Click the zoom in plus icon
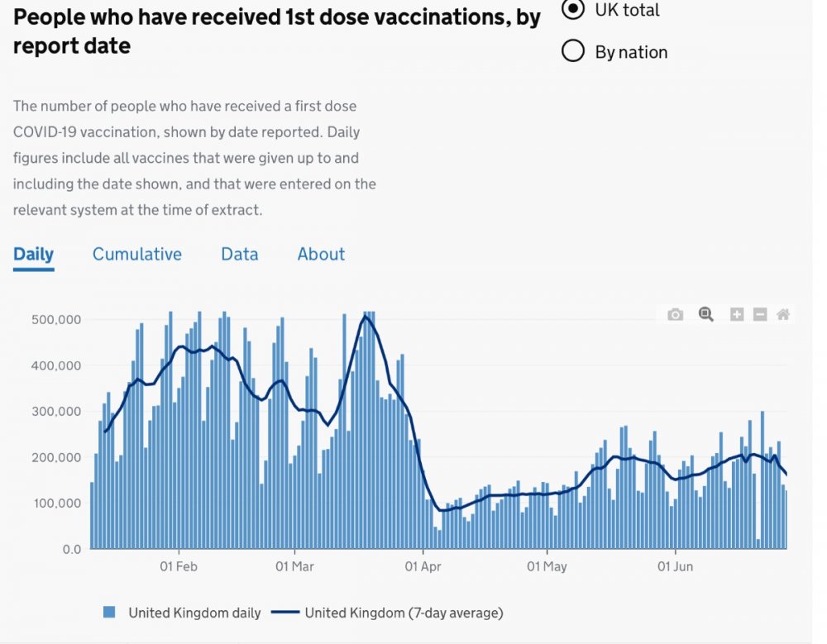 pos(736,314)
